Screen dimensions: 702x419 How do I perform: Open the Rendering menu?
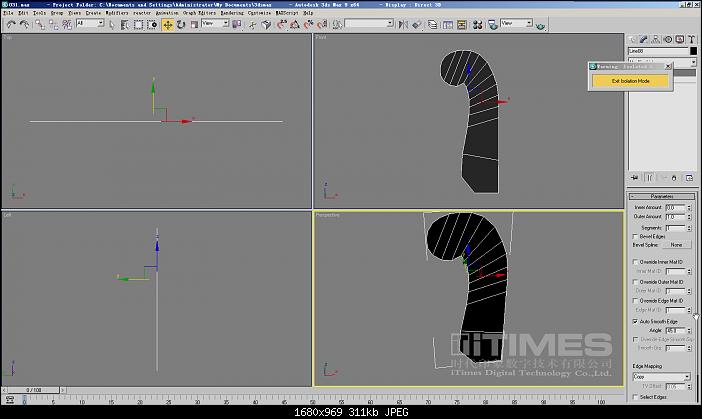pyautogui.click(x=232, y=13)
